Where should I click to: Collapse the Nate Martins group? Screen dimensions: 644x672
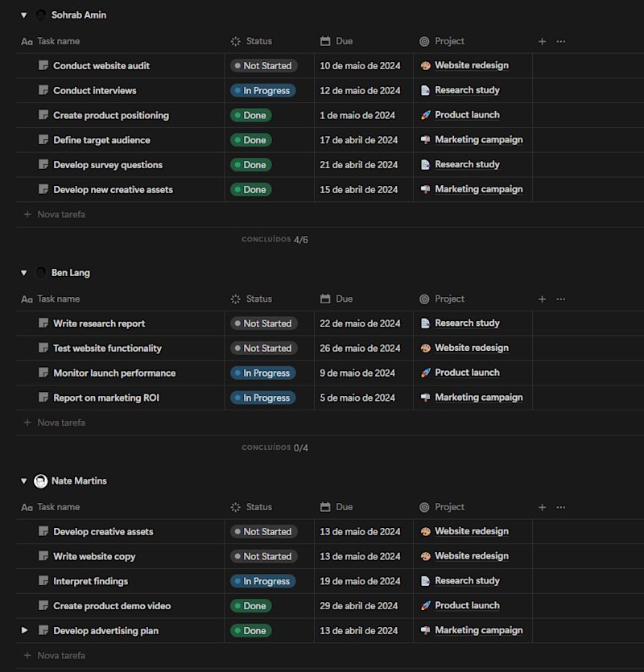pyautogui.click(x=24, y=481)
